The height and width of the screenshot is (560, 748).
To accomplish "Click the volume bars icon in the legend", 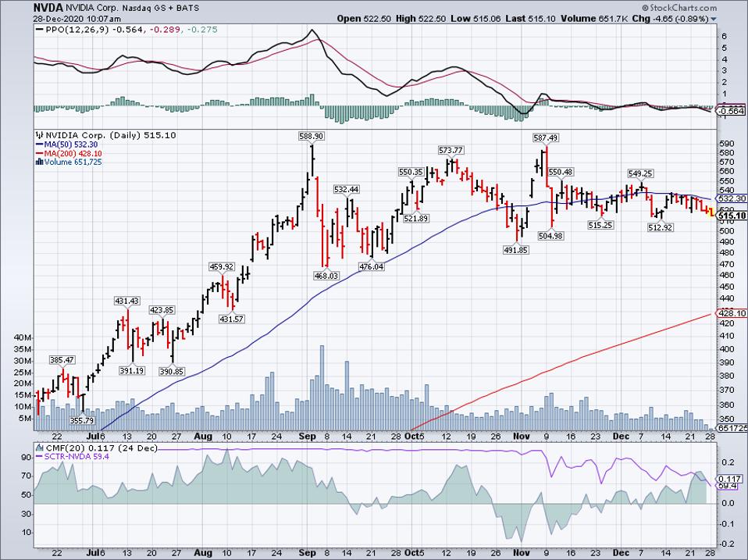I will coord(40,162).
